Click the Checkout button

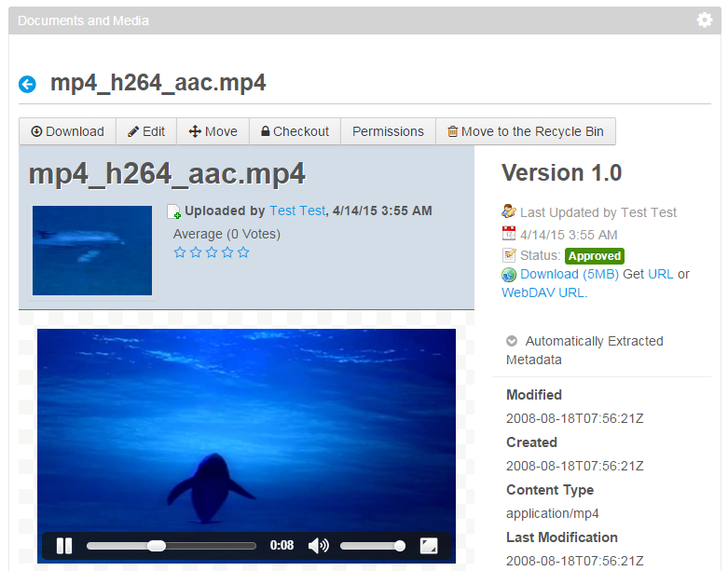(x=295, y=131)
